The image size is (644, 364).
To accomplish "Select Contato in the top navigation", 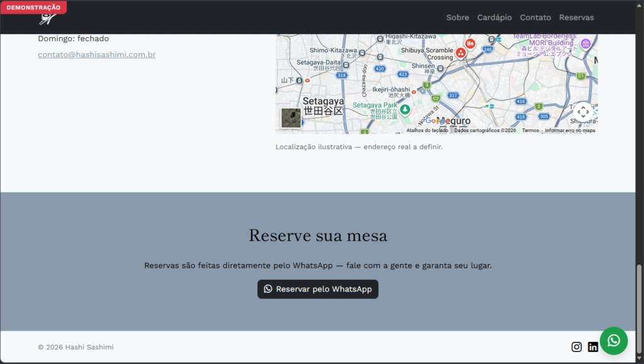I will coord(536,17).
